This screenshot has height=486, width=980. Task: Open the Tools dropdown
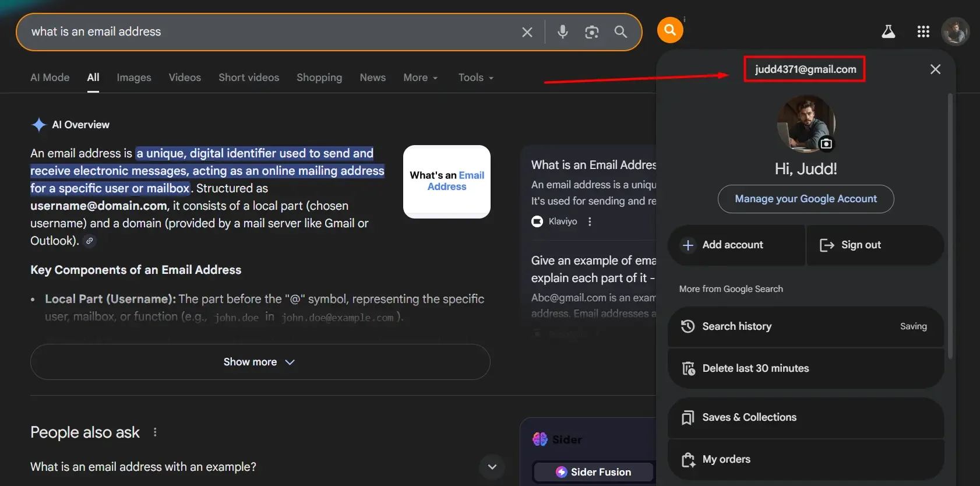pos(475,78)
